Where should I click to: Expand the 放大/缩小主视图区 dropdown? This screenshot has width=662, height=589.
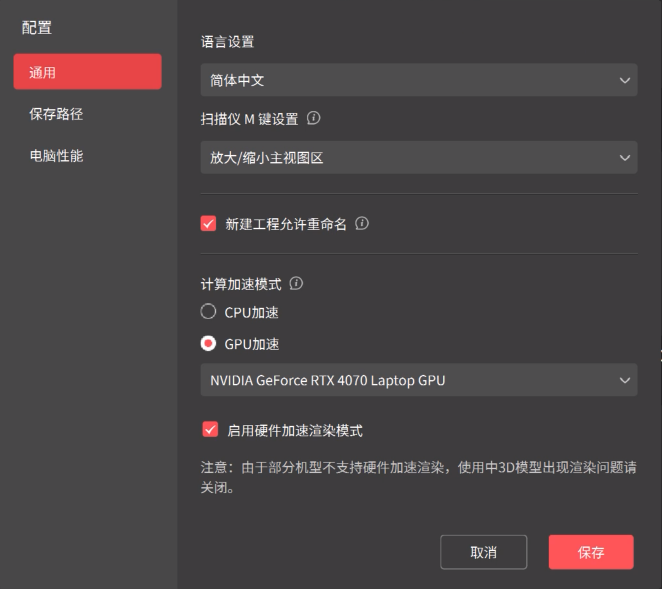tap(419, 157)
